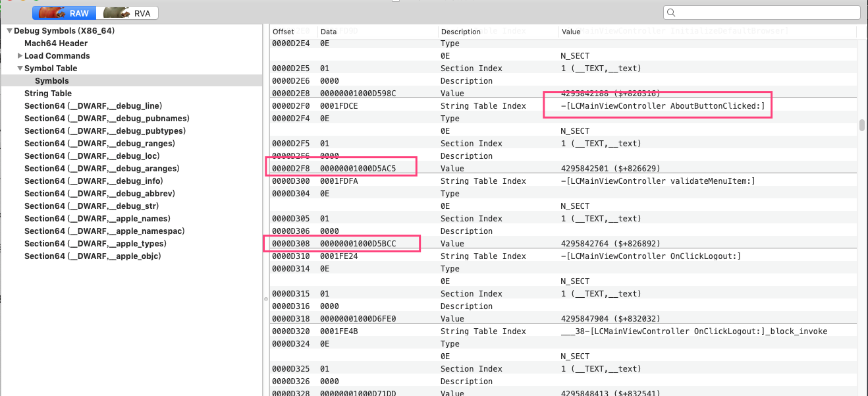The height and width of the screenshot is (396, 868).
Task: Open Section64 (__DWARF,__apple_objc)
Action: (93, 256)
